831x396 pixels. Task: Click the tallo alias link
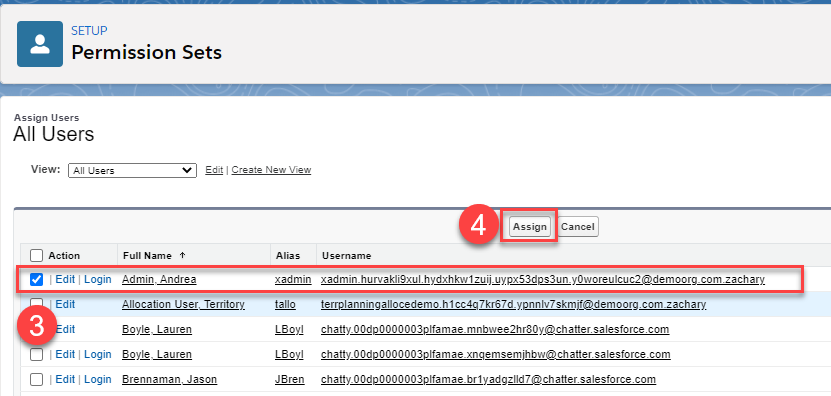(286, 304)
